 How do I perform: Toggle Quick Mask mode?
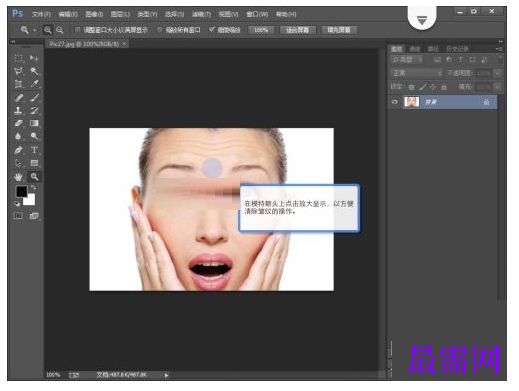tap(18, 216)
